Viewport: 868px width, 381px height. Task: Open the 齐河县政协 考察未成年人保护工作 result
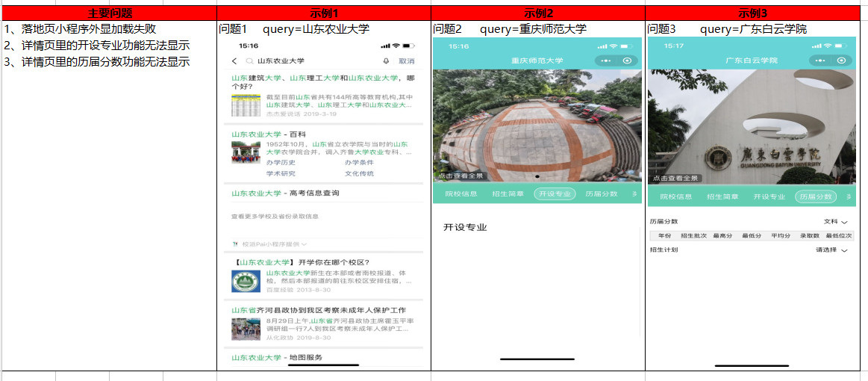tap(319, 309)
